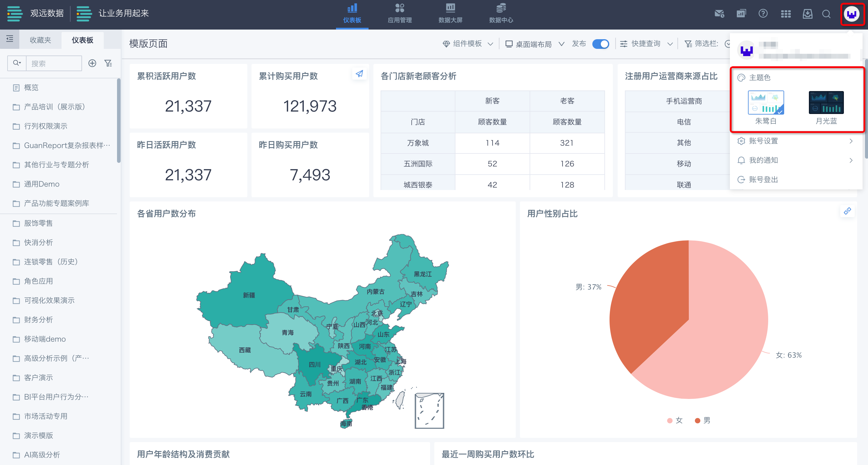The height and width of the screenshot is (465, 868).
Task: Click 账号登出 to log out
Action: [763, 180]
